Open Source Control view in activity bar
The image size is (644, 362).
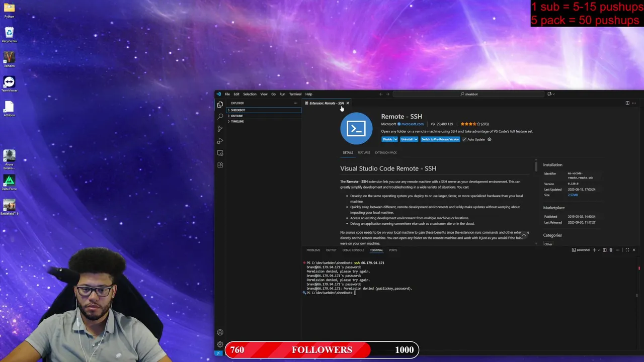(x=220, y=129)
